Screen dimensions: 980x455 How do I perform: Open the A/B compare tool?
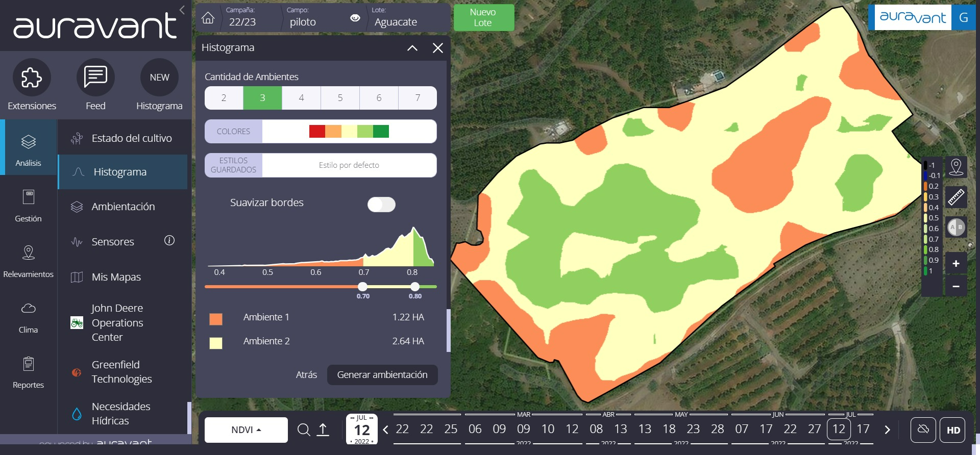tap(956, 227)
